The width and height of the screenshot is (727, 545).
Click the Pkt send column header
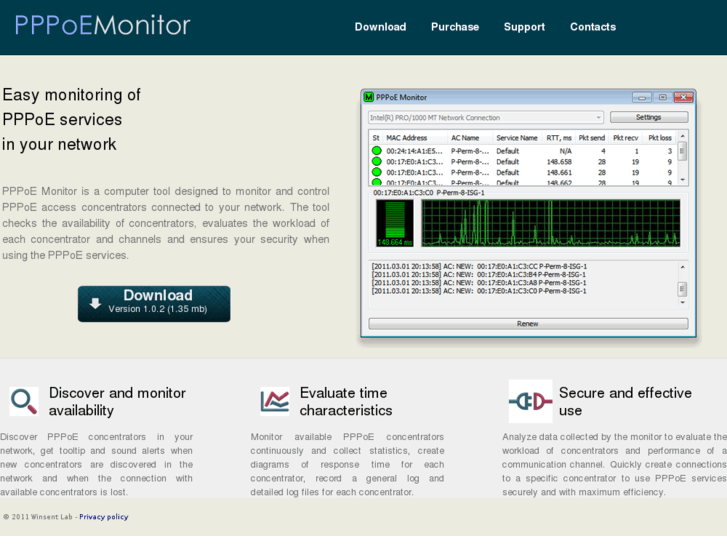(592, 138)
